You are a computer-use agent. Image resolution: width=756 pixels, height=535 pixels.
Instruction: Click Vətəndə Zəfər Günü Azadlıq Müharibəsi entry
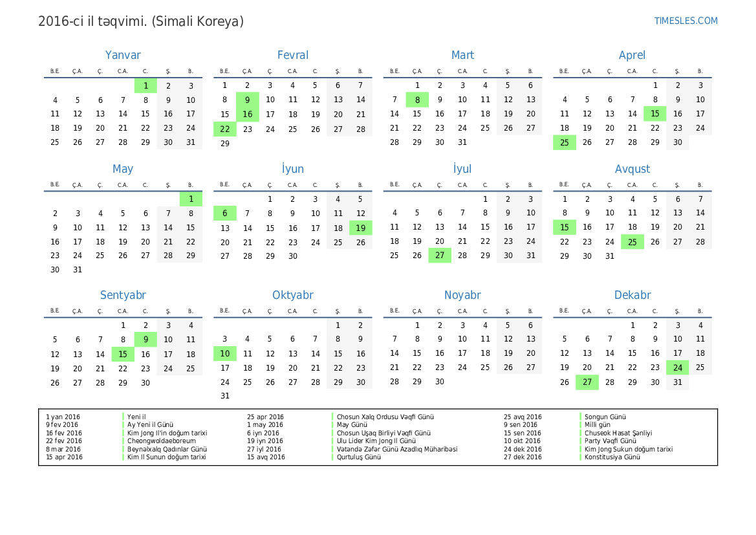[397, 449]
